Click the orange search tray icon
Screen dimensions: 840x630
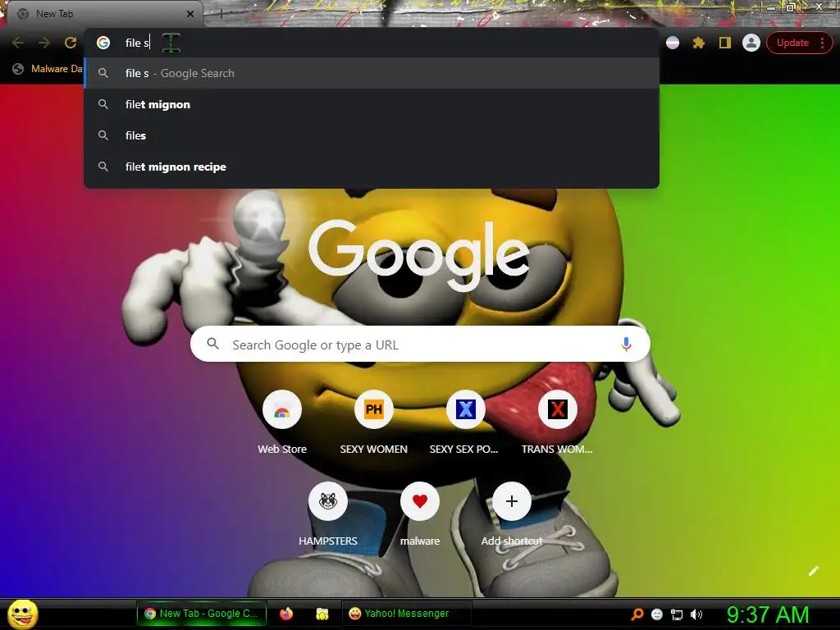(x=637, y=614)
